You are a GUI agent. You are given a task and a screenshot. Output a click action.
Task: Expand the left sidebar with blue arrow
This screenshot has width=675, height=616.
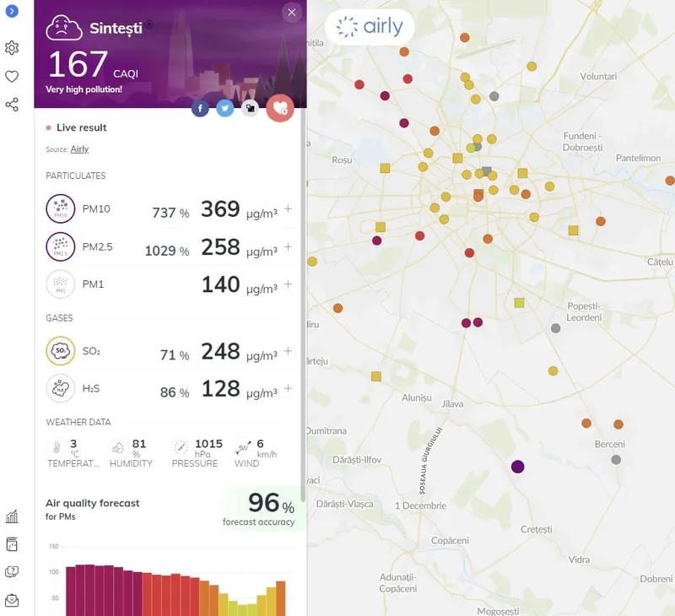click(12, 11)
